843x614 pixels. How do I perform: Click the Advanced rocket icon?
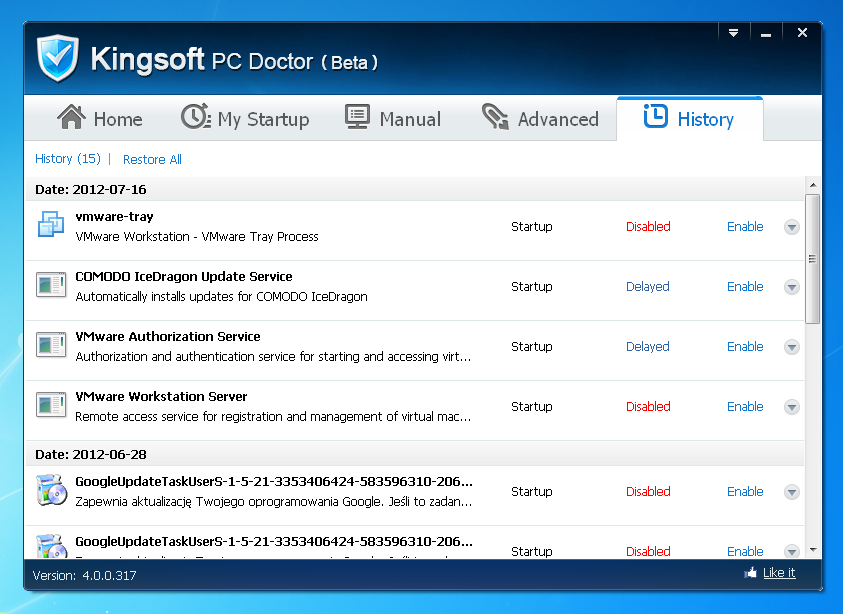[495, 117]
